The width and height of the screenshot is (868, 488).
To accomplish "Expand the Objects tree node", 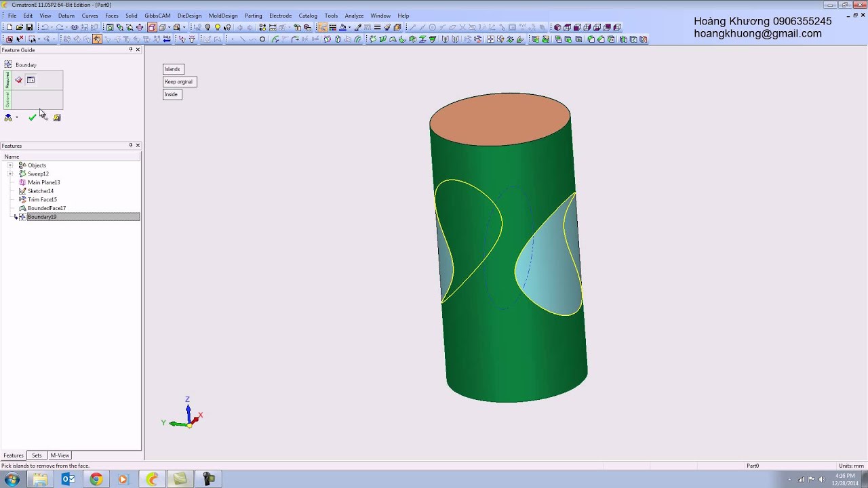I will pyautogui.click(x=10, y=165).
